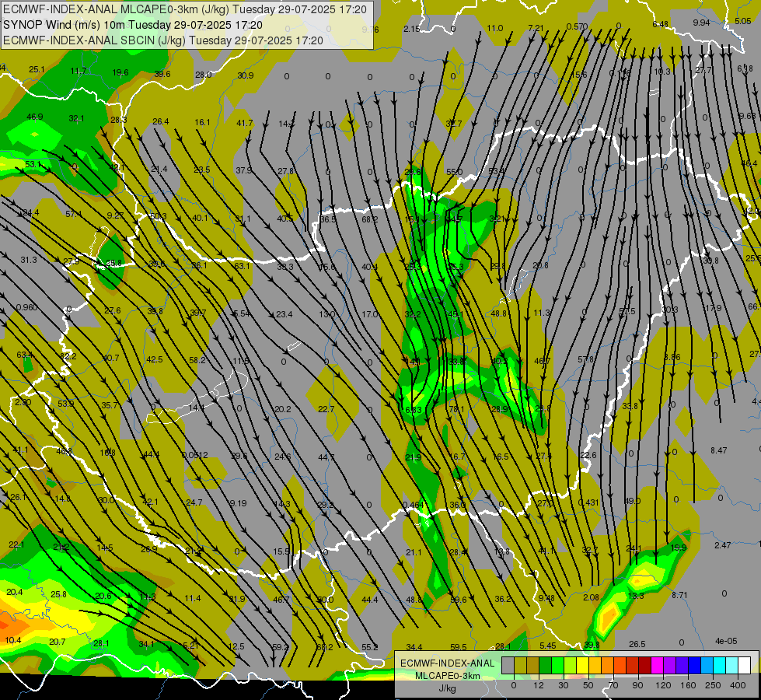Click the 4e-05 value near the legend

[726, 641]
